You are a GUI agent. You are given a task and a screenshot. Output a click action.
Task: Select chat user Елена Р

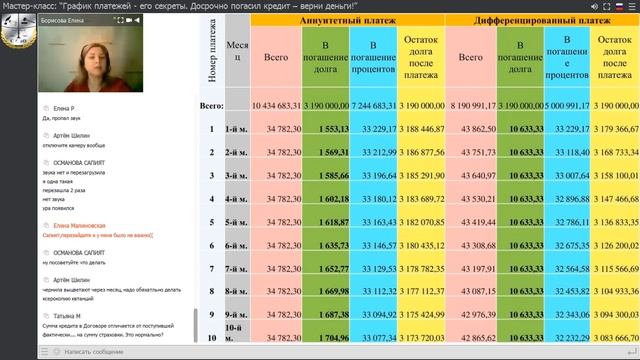[x=64, y=109]
